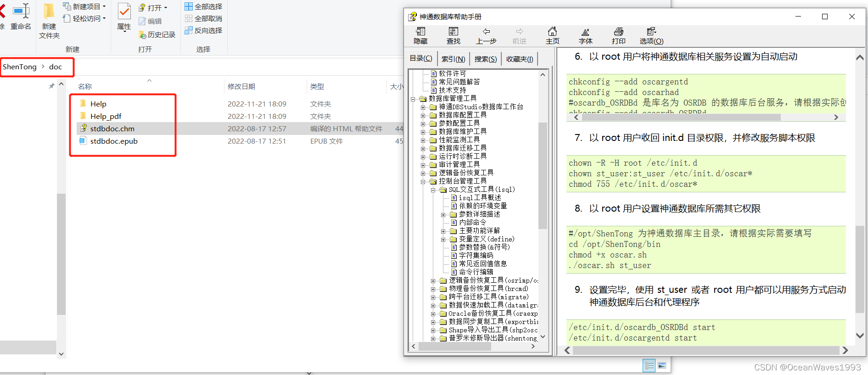Click 编辑 (Edit) in Explorer ribbon
868x375 pixels.
[150, 21]
